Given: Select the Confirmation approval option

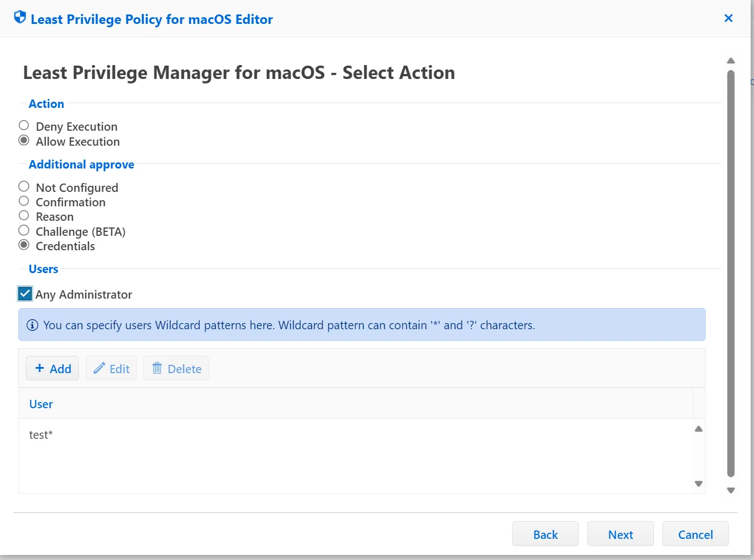Looking at the screenshot, I should pos(23,201).
